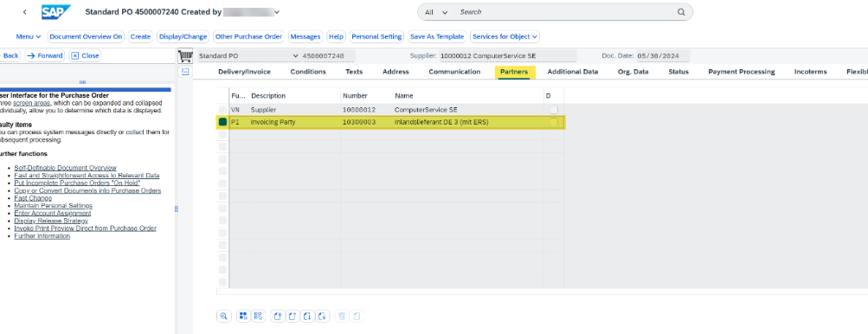Screen dimensions: 868x334
Task: Open the Texts tab
Action: (354, 72)
